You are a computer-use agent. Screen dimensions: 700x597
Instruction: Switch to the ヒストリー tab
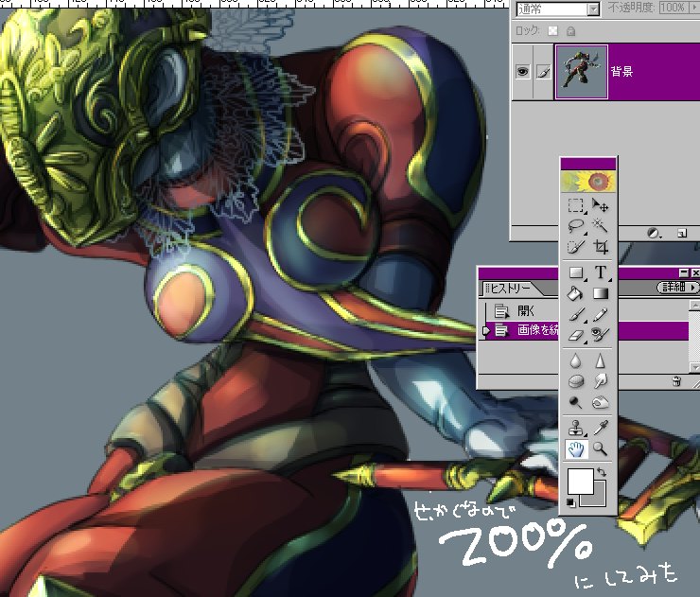point(511,289)
